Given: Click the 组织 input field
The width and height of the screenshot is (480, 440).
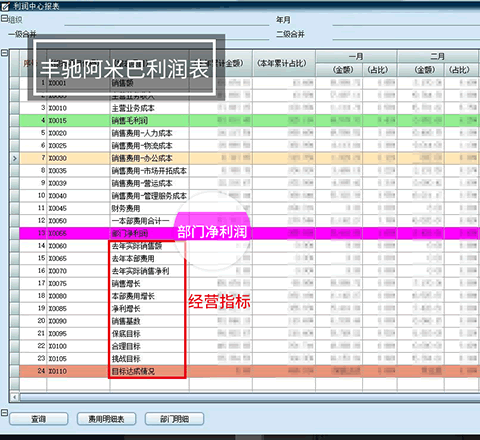Looking at the screenshot, I should tap(167, 20).
